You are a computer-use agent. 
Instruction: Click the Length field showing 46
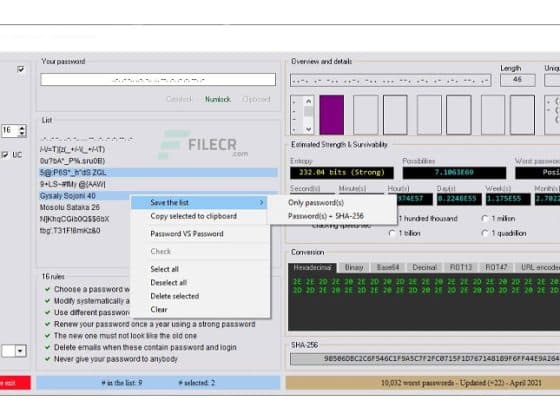[x=518, y=80]
